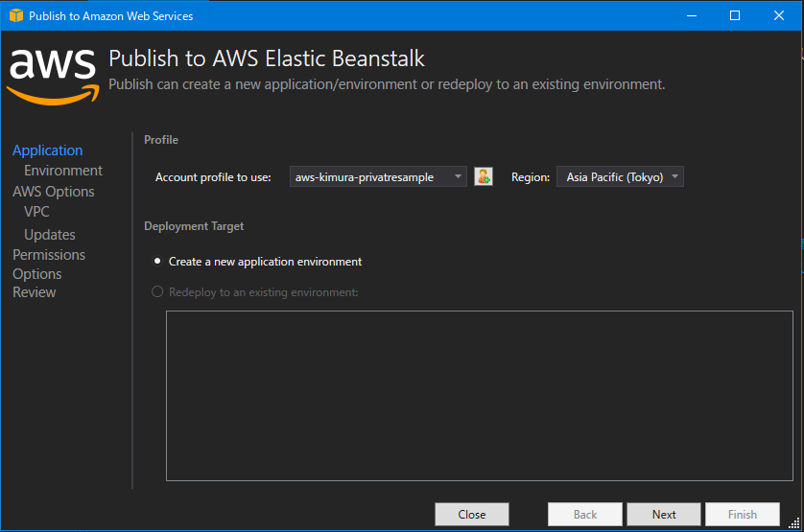This screenshot has height=532, width=804.
Task: Open the Environment step in sidebar
Action: point(63,171)
